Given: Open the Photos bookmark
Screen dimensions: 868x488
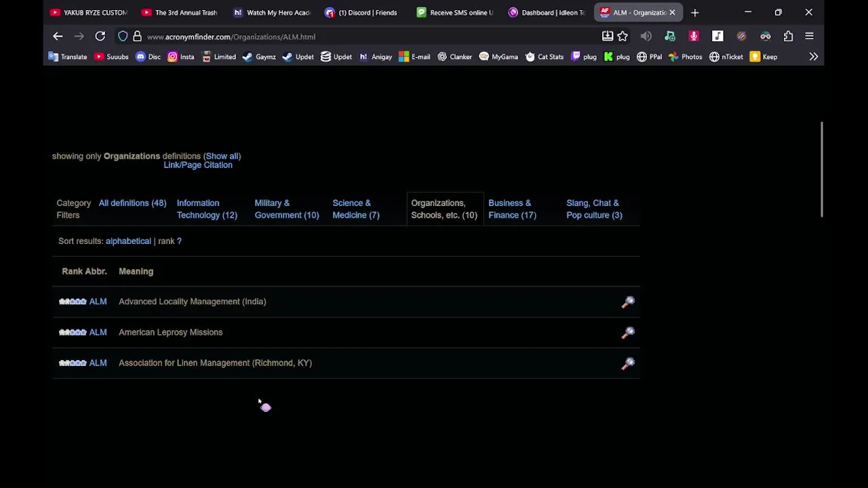Looking at the screenshot, I should (685, 57).
